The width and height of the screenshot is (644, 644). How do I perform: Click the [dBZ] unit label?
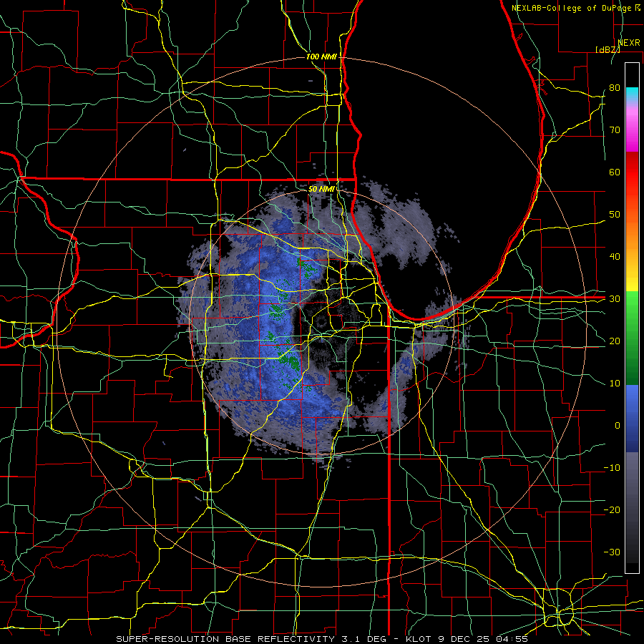pyautogui.click(x=608, y=49)
